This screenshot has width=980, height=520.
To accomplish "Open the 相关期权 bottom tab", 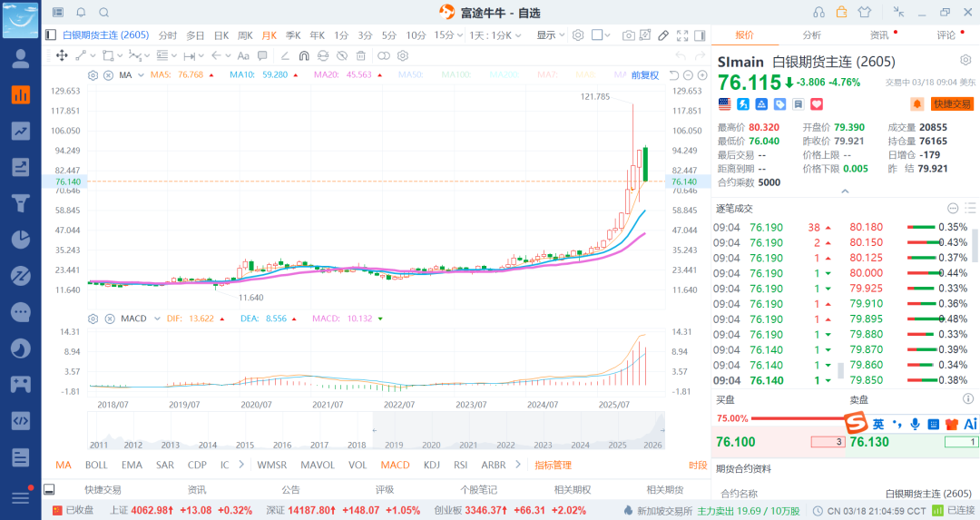I will click(x=573, y=490).
